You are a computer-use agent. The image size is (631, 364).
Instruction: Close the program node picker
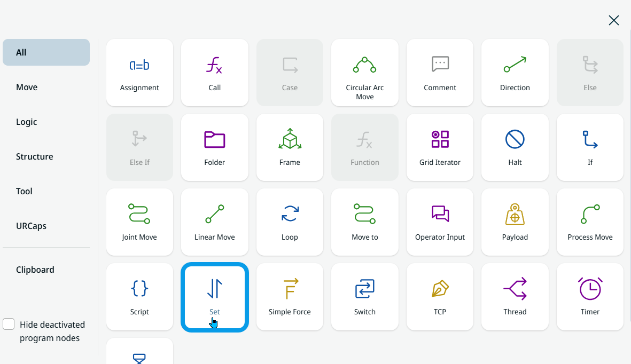pos(613,20)
